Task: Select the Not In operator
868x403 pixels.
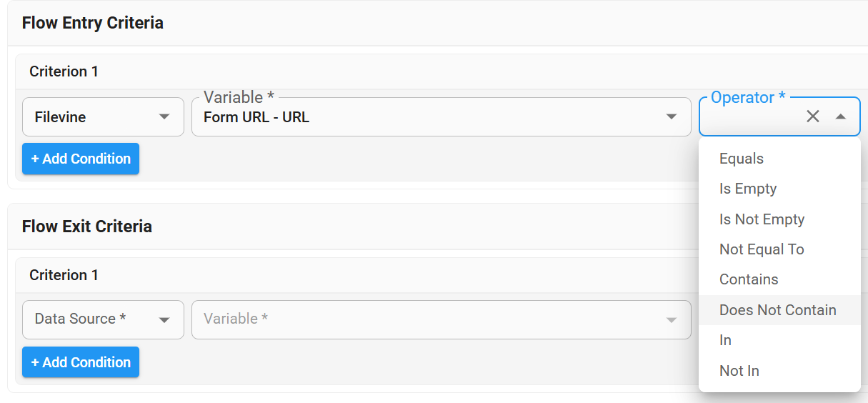Action: (x=739, y=371)
